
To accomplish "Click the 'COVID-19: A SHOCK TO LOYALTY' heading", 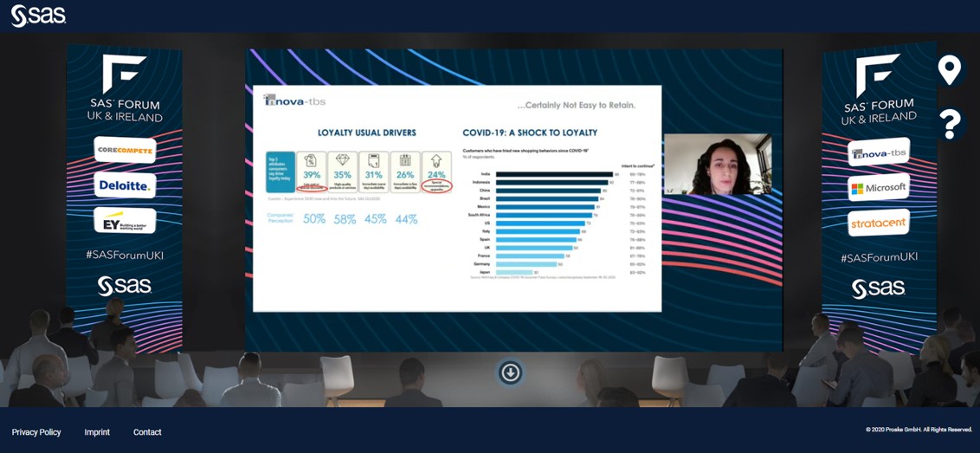I will (529, 133).
